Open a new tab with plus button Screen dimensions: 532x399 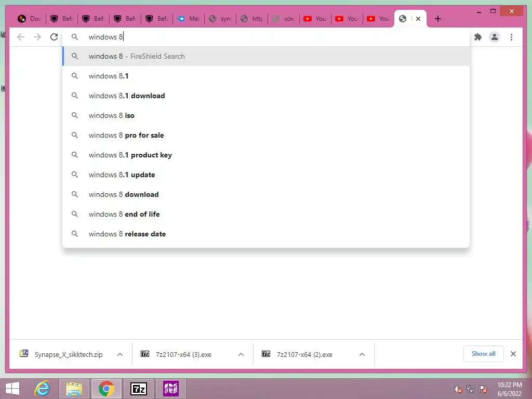pos(438,19)
